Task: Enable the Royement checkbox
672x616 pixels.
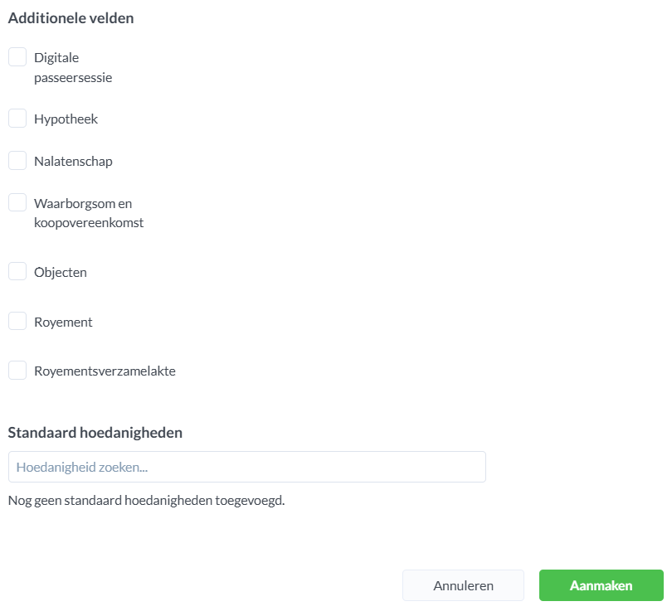Action: (17, 321)
